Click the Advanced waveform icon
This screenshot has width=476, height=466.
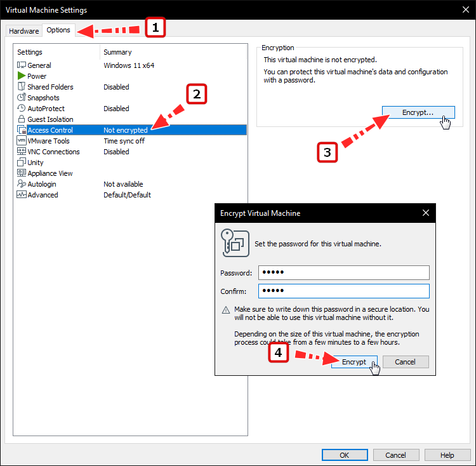tap(21, 195)
